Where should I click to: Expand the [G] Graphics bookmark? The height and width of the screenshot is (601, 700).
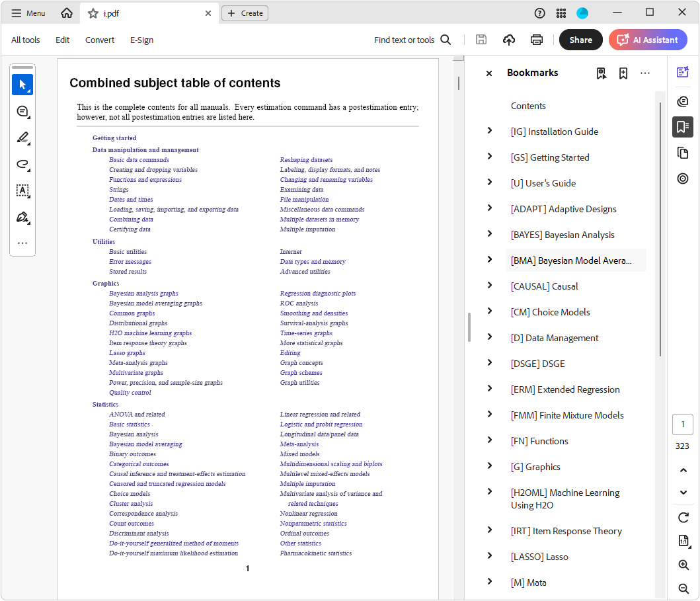pyautogui.click(x=490, y=466)
